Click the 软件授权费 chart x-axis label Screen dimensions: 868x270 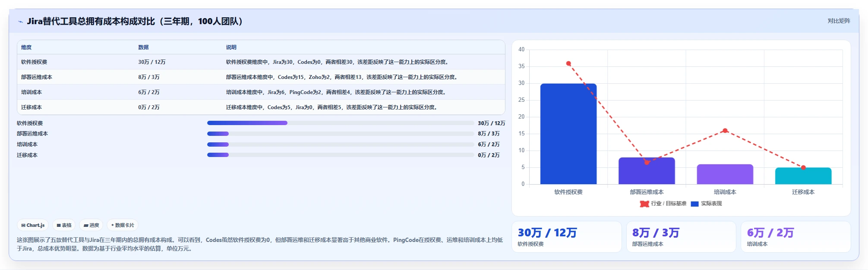[x=568, y=192]
